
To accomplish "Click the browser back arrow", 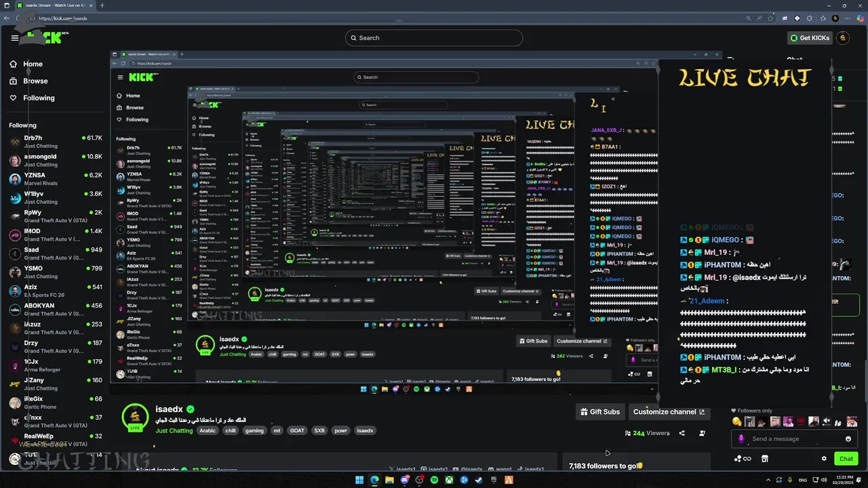I will coord(7,18).
